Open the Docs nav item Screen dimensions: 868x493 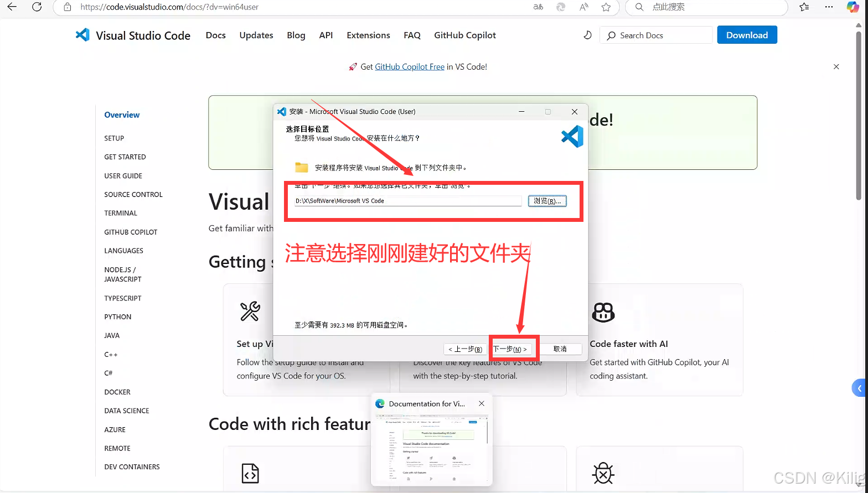[x=215, y=35]
